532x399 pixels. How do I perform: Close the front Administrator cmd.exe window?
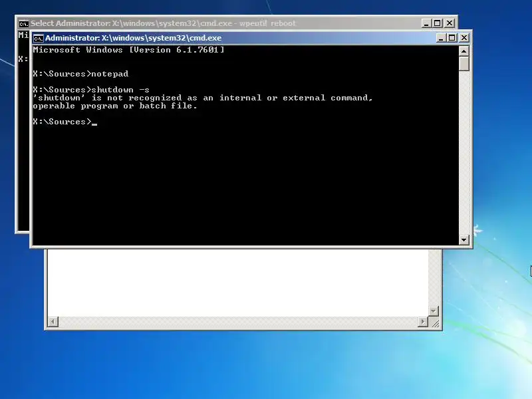(x=464, y=38)
